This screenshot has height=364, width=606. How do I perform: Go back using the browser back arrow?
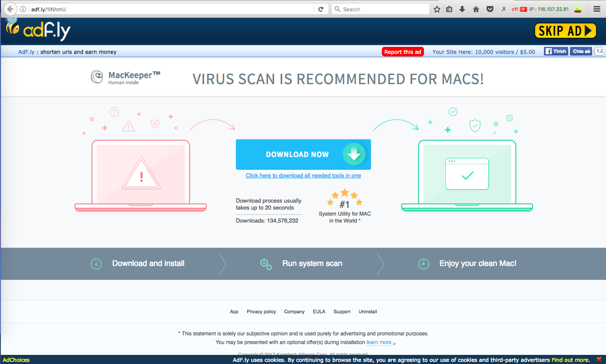[x=10, y=9]
